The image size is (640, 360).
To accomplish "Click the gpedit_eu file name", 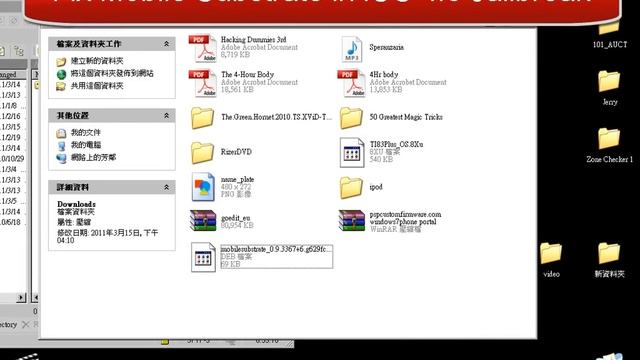I will coord(235,218).
